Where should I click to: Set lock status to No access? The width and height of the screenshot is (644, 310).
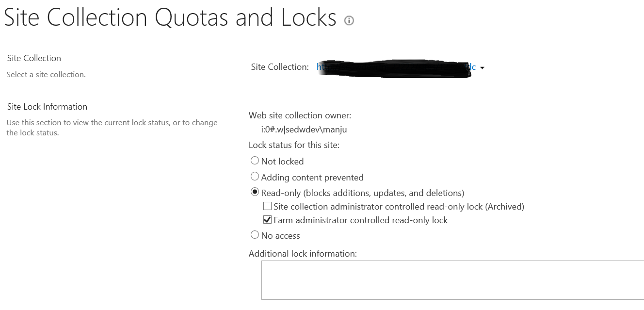point(255,235)
